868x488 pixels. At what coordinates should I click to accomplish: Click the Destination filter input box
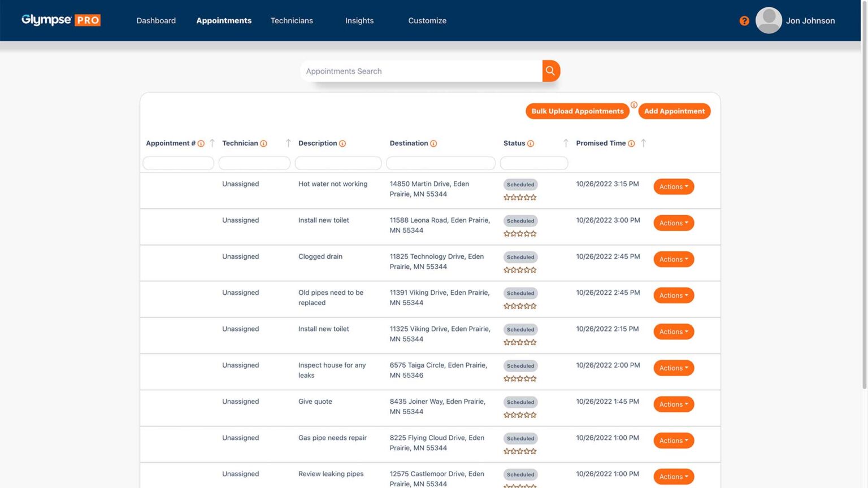pyautogui.click(x=441, y=163)
